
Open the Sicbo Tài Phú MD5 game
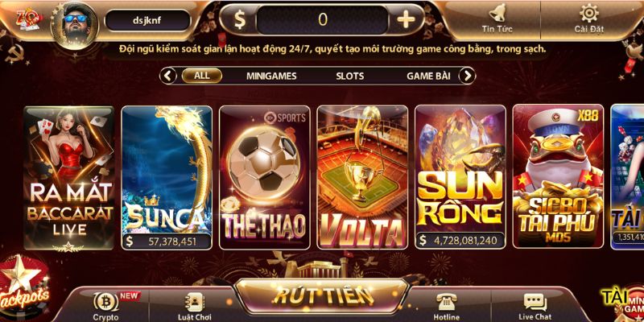[x=558, y=176]
